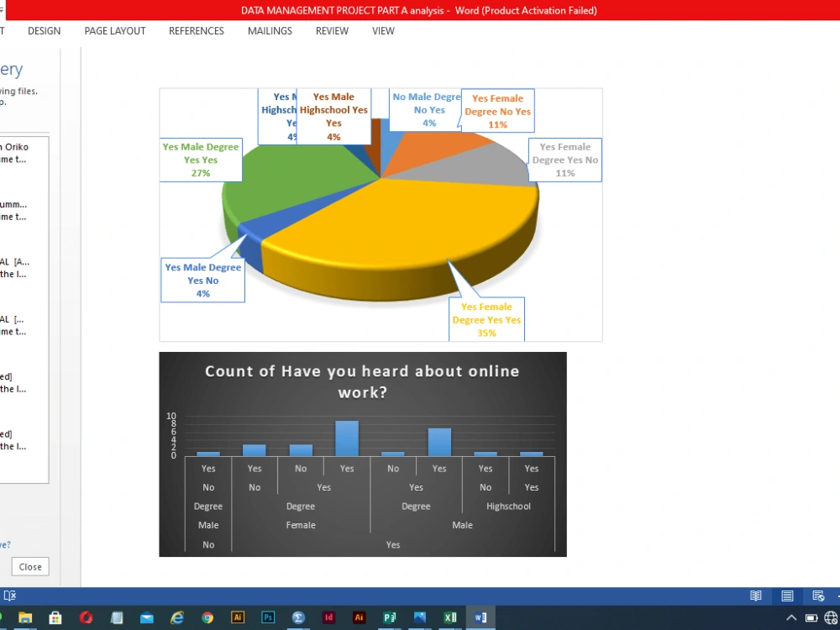Image resolution: width=840 pixels, height=630 pixels.
Task: Open the MAILINGS ribbon tab
Action: click(270, 31)
